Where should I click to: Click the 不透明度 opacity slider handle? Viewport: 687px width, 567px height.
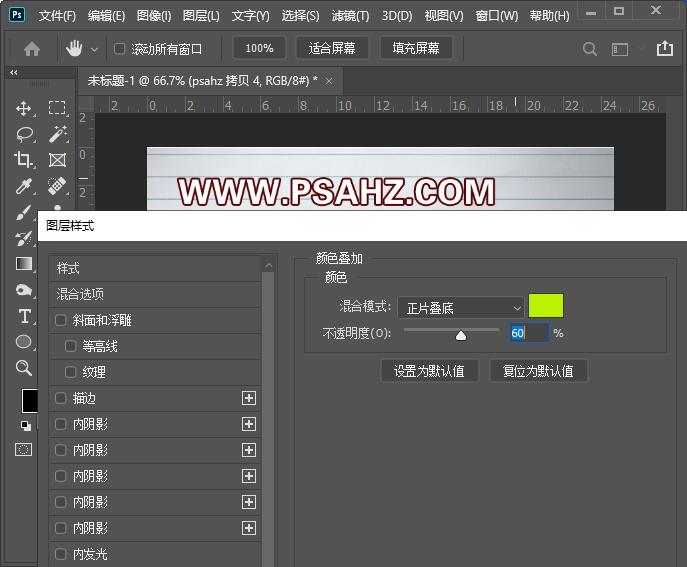[x=461, y=336]
